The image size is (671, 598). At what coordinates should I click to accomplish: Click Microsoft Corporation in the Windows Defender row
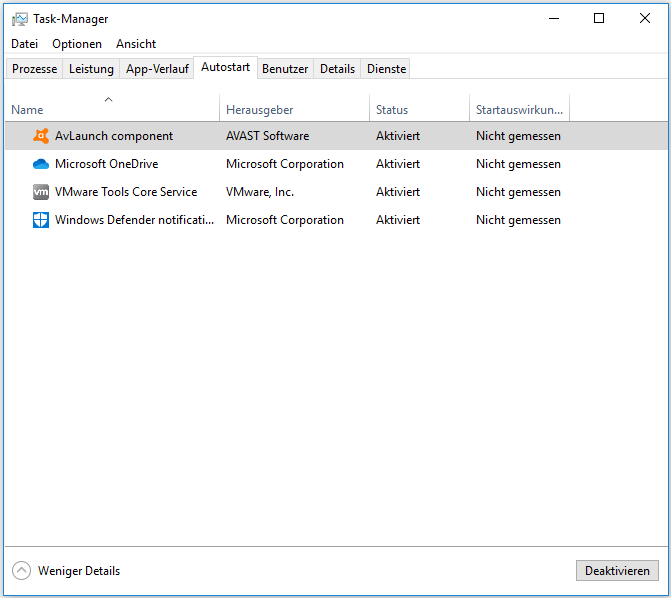point(285,220)
